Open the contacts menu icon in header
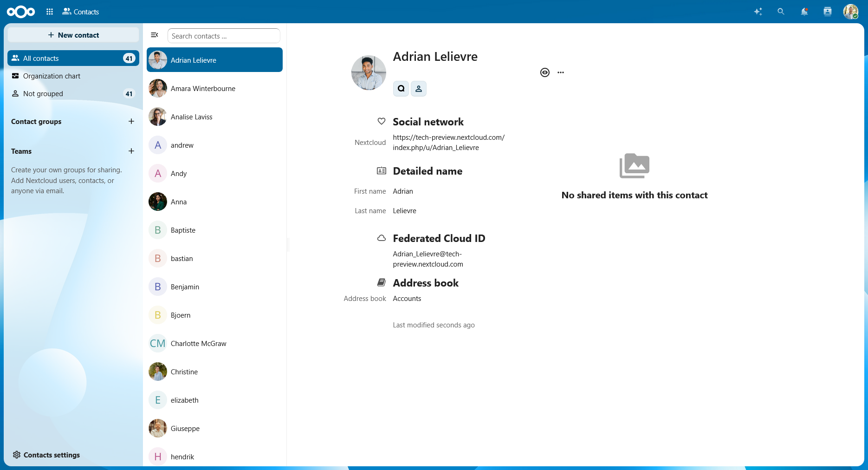The height and width of the screenshot is (470, 868). pos(828,12)
